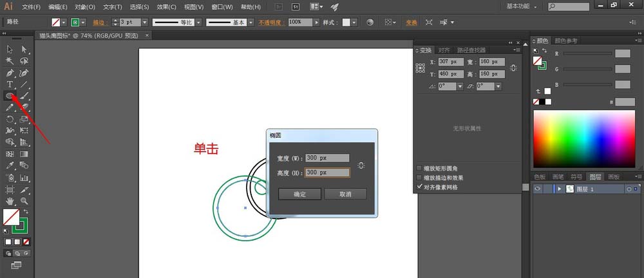Image resolution: width=644 pixels, height=278 pixels.
Task: Switch to the 色板 tab
Action: pos(540,177)
